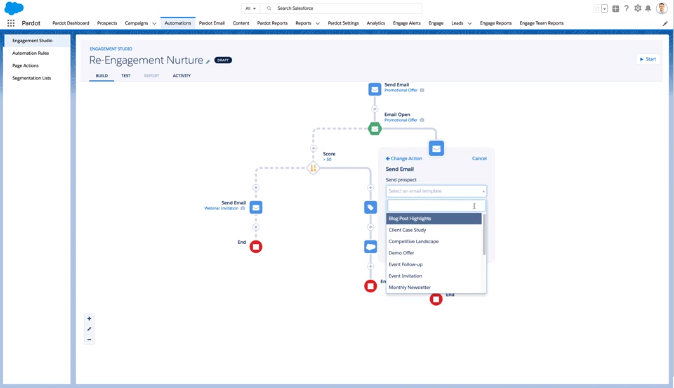Open the Pardot Settings nav tab
The image size is (674, 388).
(343, 23)
